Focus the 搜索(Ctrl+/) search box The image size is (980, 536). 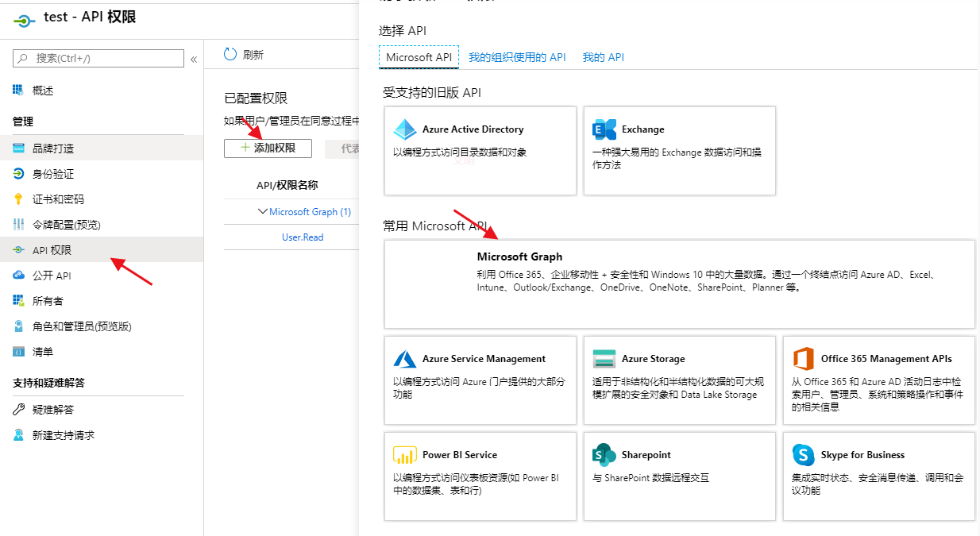(98, 58)
